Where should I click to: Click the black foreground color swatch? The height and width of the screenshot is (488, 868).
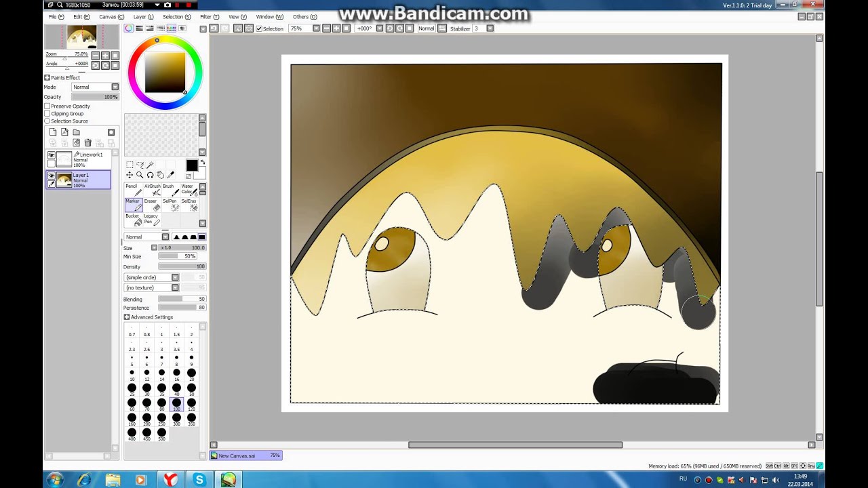click(192, 165)
